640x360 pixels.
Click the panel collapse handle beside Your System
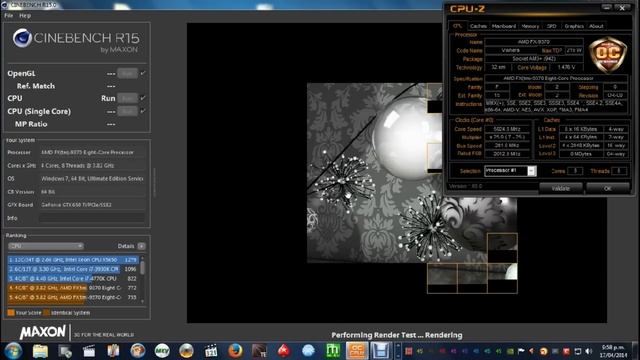154,183
